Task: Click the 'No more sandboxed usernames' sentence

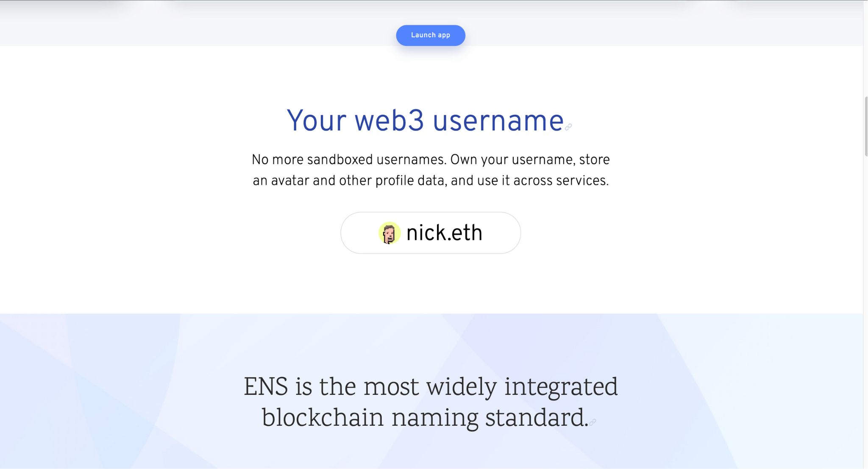Action: click(349, 160)
